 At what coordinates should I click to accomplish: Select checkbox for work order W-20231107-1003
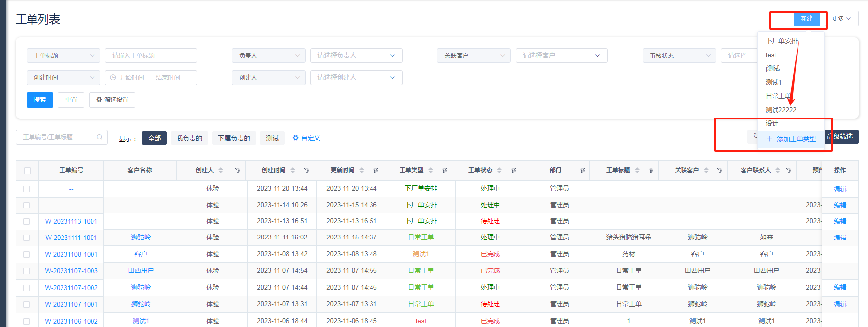27,271
